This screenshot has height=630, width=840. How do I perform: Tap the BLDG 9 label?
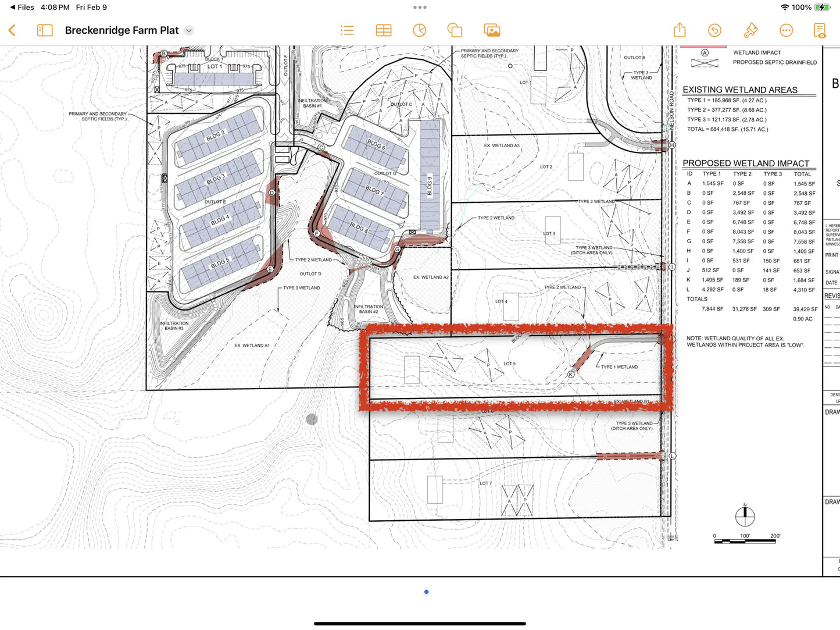pyautogui.click(x=430, y=186)
